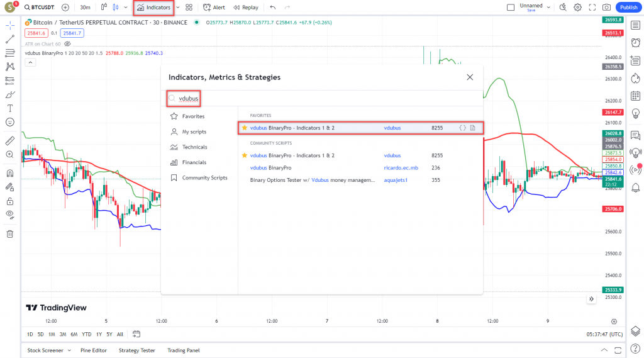Open the emoji icons tool
The width and height of the screenshot is (644, 358).
(x=10, y=122)
